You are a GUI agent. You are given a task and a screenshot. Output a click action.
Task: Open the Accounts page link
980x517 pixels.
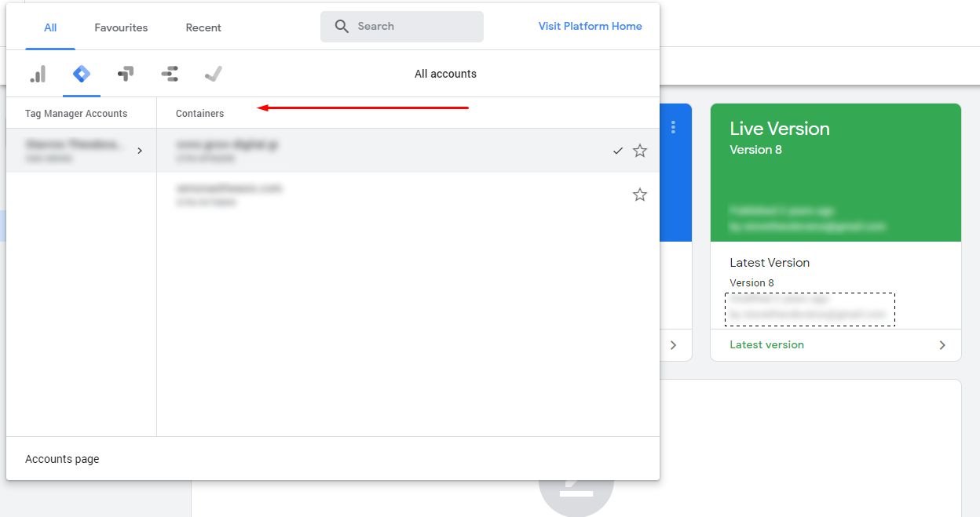coord(62,459)
